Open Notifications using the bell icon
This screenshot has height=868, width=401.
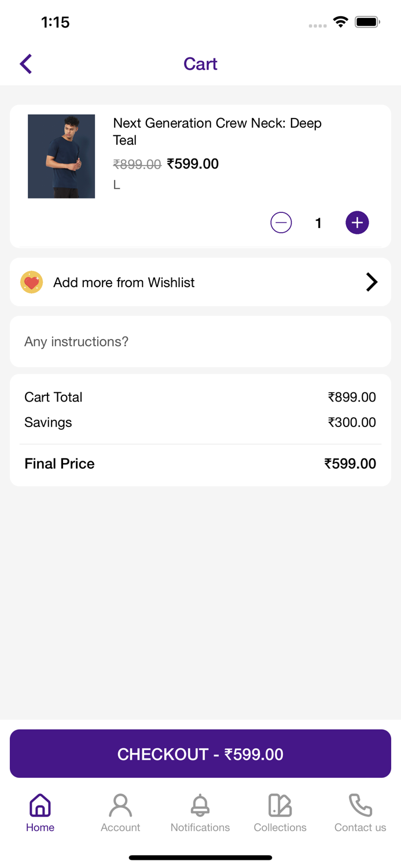200,804
